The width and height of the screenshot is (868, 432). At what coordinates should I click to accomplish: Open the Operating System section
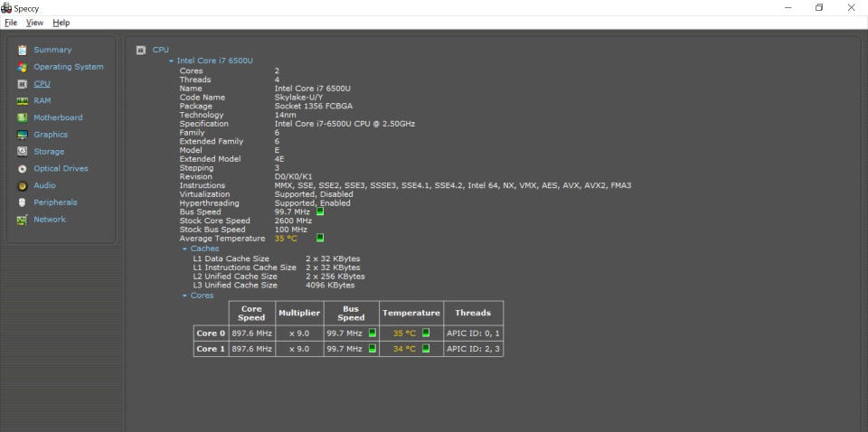pyautogui.click(x=69, y=67)
